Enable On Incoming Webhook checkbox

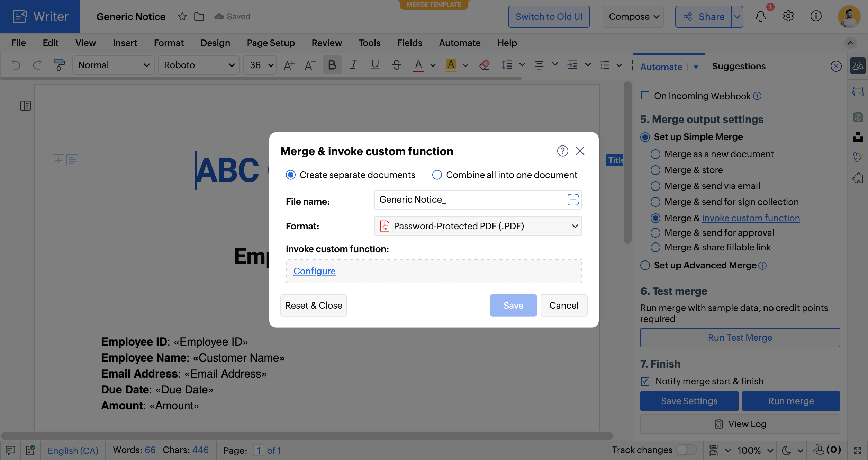tap(645, 96)
